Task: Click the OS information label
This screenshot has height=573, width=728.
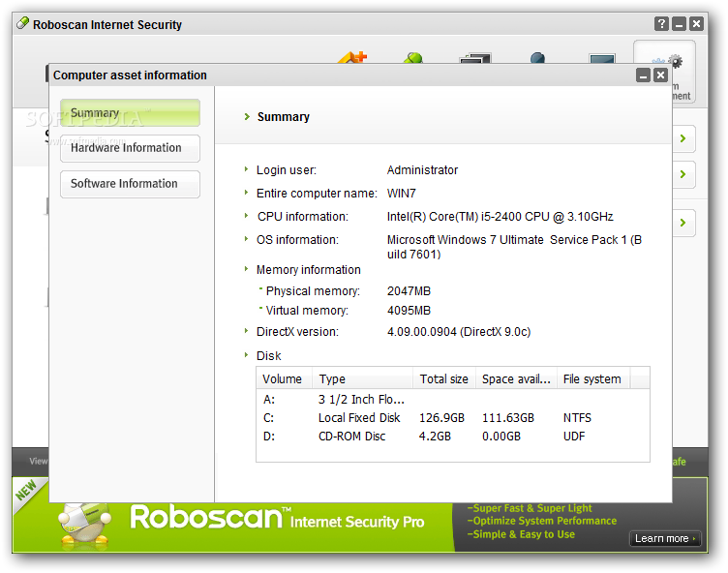Action: (297, 240)
